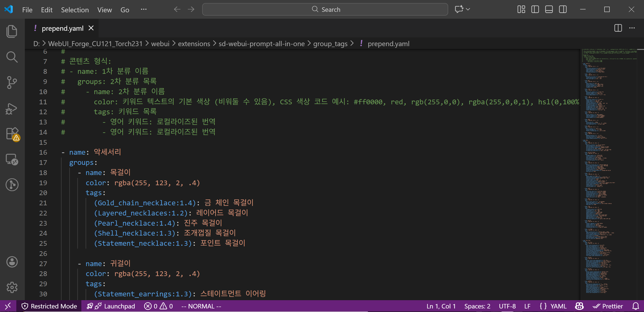Viewport: 644px width, 312px height.
Task: Open the Git Graph activity icon
Action: [12, 185]
